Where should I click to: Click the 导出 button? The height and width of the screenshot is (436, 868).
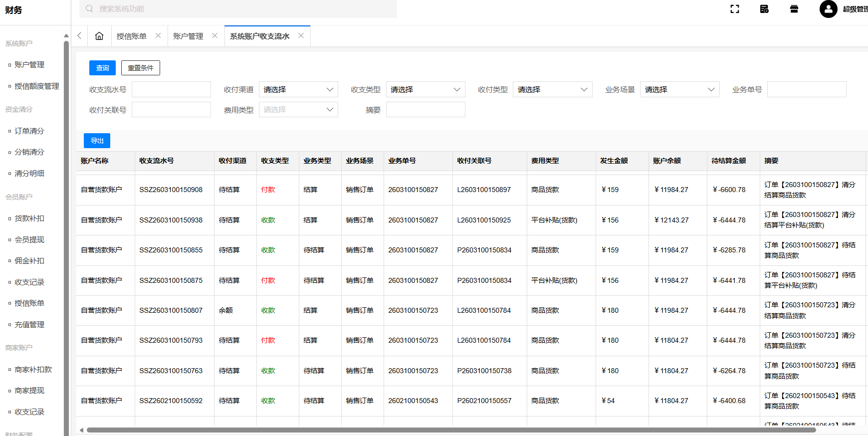(x=97, y=141)
